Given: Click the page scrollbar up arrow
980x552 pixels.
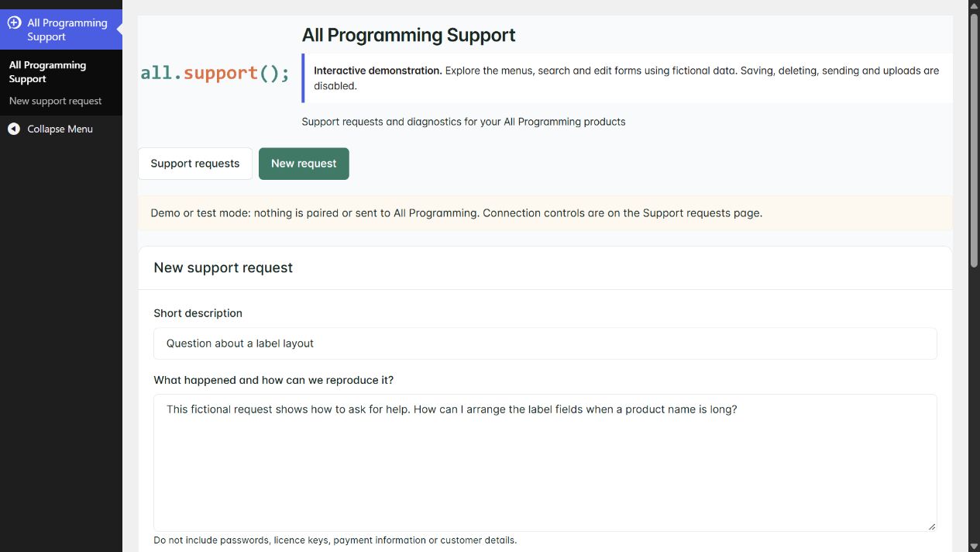Looking at the screenshot, I should tap(974, 5).
